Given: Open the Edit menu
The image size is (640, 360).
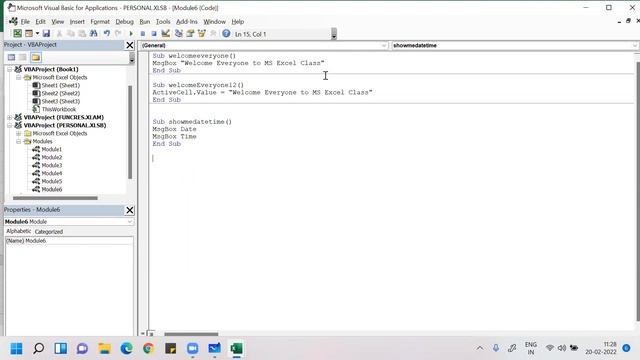Looking at the screenshot, I should [40, 22].
